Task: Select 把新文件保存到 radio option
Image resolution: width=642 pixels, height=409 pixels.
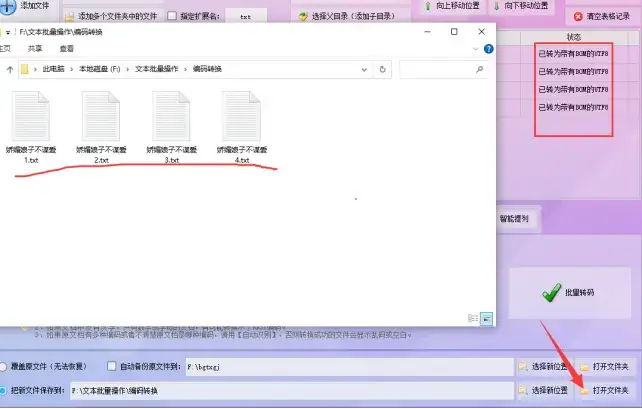Action: 5,390
